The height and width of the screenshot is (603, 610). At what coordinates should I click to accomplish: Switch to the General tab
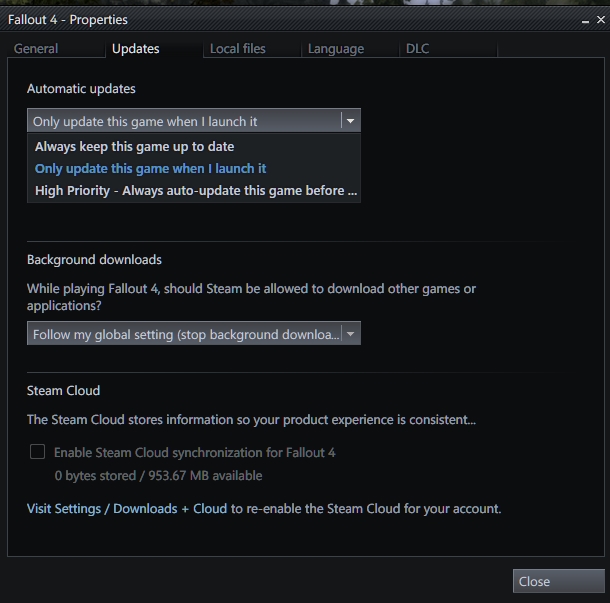[36, 49]
